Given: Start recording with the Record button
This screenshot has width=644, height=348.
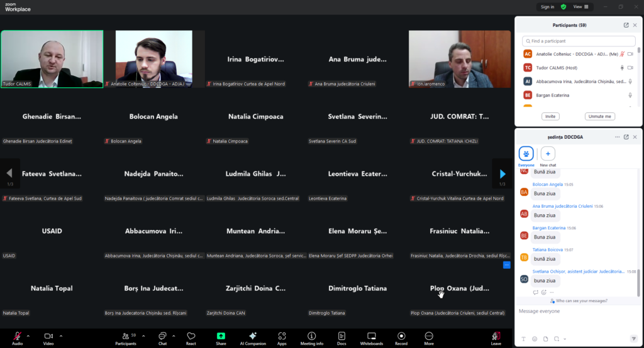Looking at the screenshot, I should pyautogui.click(x=401, y=338).
